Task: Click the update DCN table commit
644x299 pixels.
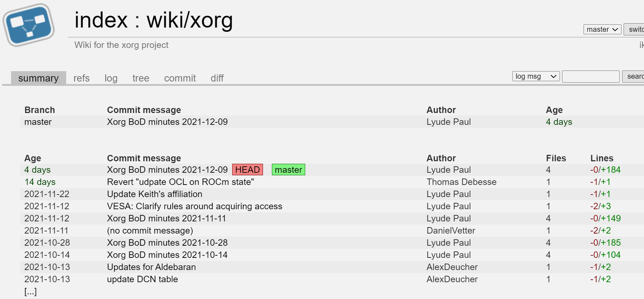Action: click(x=142, y=279)
